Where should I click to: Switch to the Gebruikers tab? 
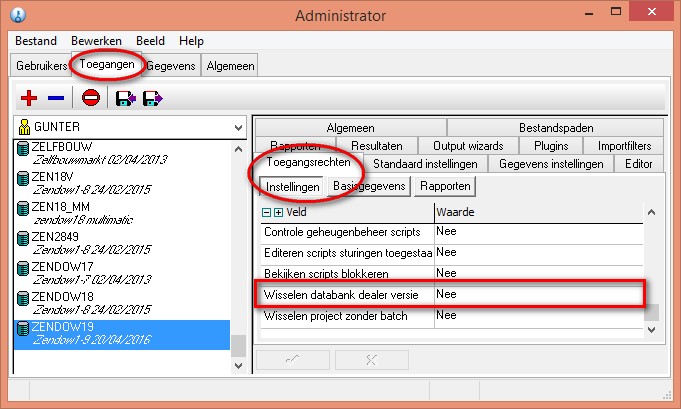coord(41,66)
